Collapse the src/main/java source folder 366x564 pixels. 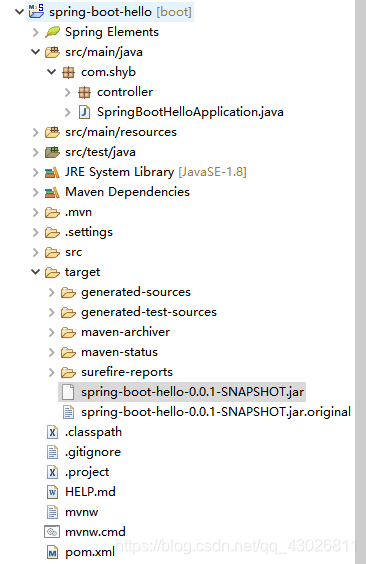[x=36, y=52]
